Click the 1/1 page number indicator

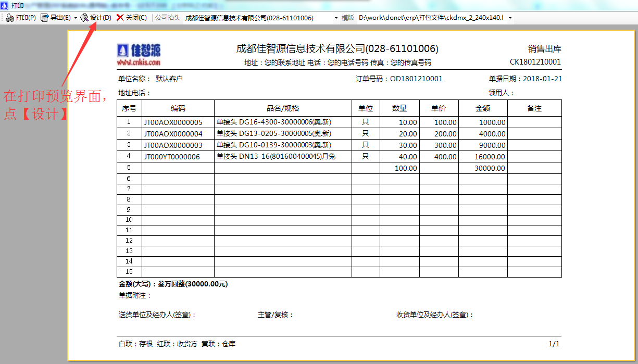(x=554, y=344)
